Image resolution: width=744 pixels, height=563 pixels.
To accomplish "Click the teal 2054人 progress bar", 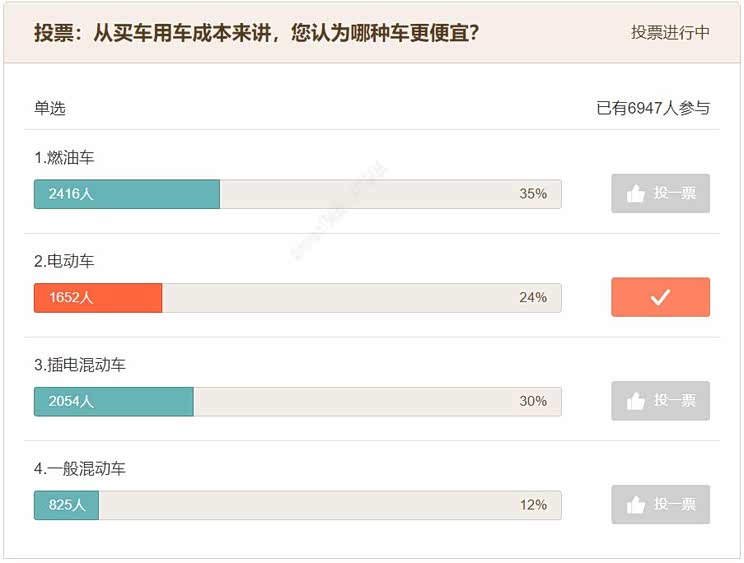I will (113, 402).
